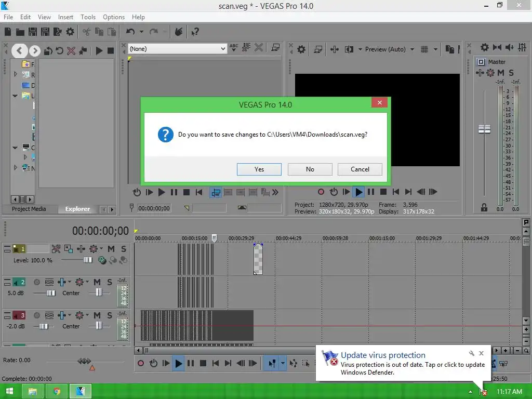Toggle Master bus Mute M button
The width and height of the screenshot is (532, 399).
(x=501, y=73)
